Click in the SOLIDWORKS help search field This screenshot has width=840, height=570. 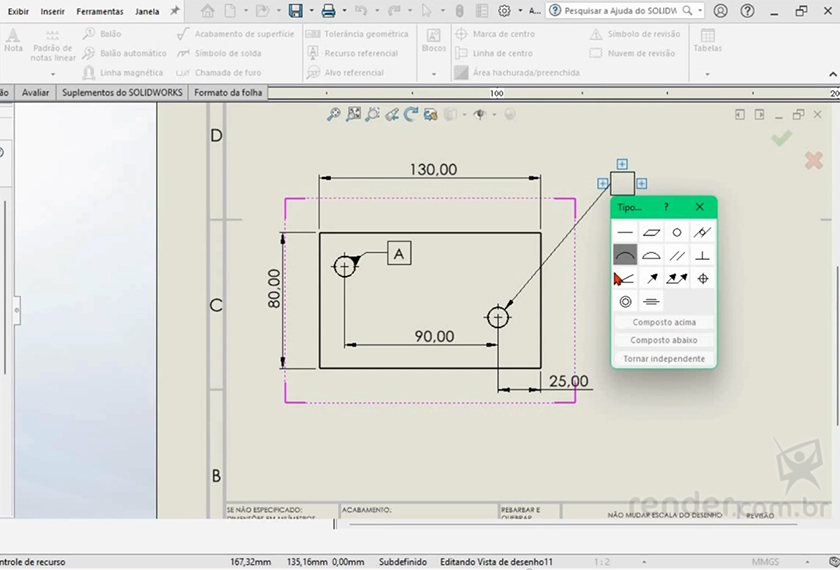tap(620, 11)
